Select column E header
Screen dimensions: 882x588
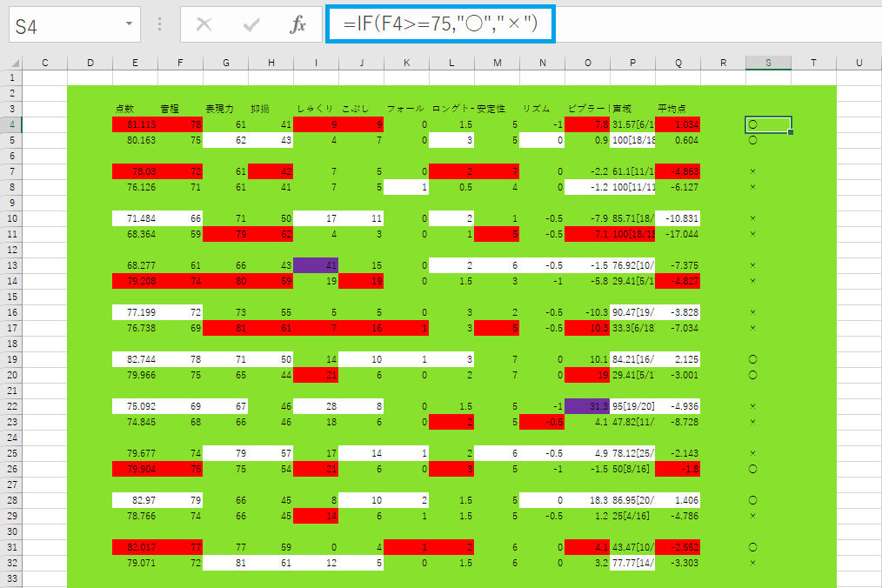[135, 63]
